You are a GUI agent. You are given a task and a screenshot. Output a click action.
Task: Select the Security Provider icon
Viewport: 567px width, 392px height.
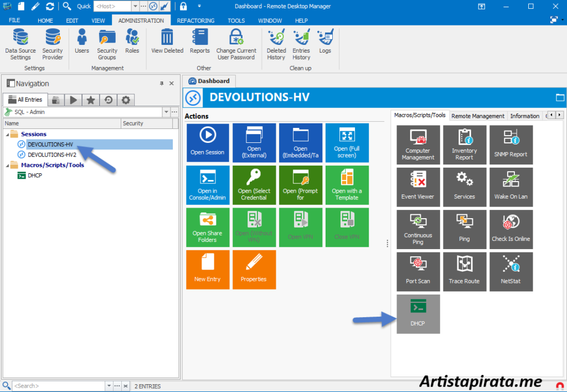[x=53, y=44]
